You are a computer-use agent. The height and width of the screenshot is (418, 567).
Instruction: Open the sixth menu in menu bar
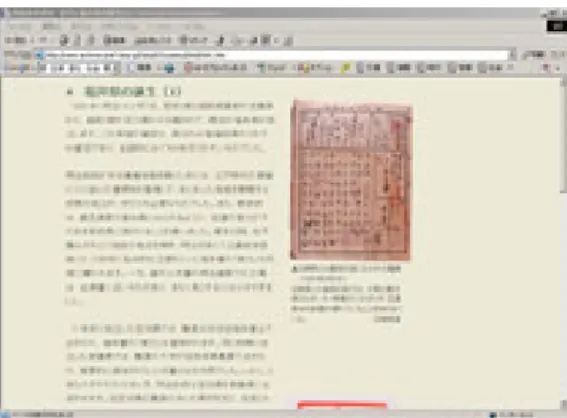pyautogui.click(x=194, y=26)
